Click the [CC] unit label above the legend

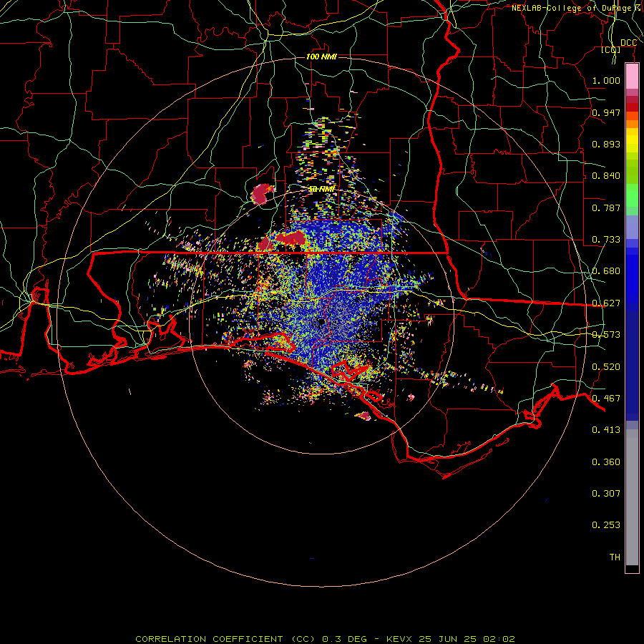[611, 50]
